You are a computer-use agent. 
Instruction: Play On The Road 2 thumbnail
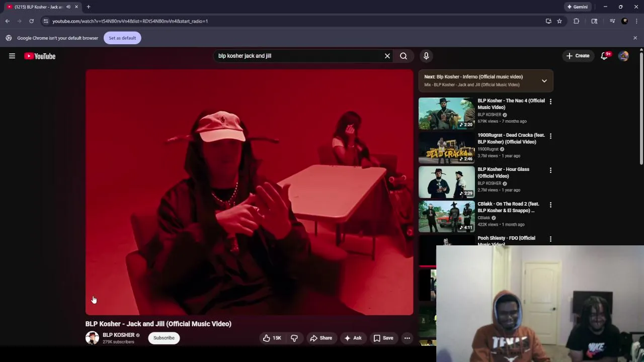[x=446, y=217]
